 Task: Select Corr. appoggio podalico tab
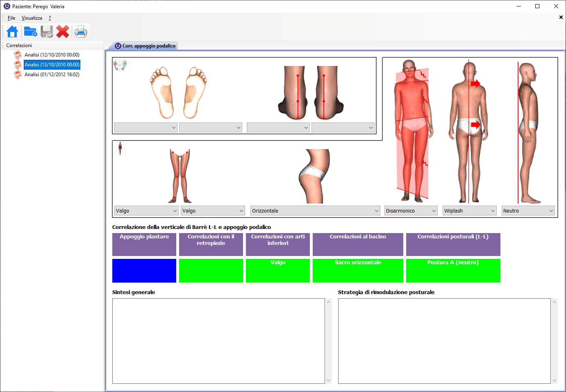click(x=145, y=46)
